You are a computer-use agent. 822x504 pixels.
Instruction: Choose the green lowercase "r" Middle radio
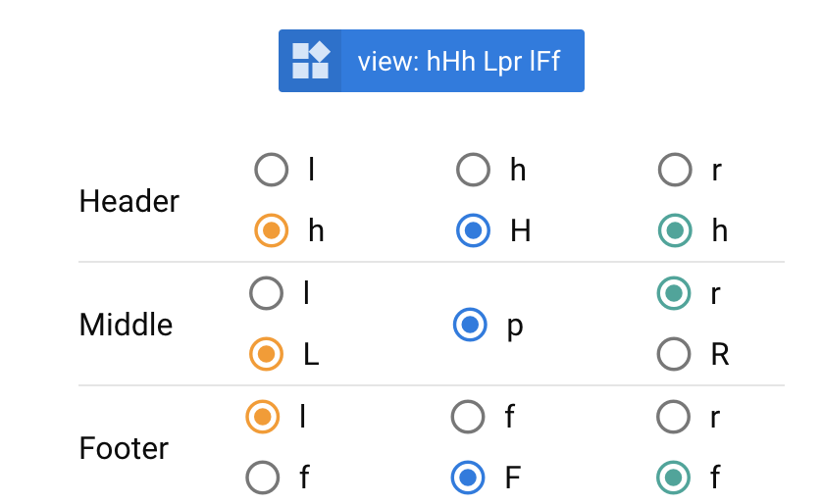click(673, 293)
